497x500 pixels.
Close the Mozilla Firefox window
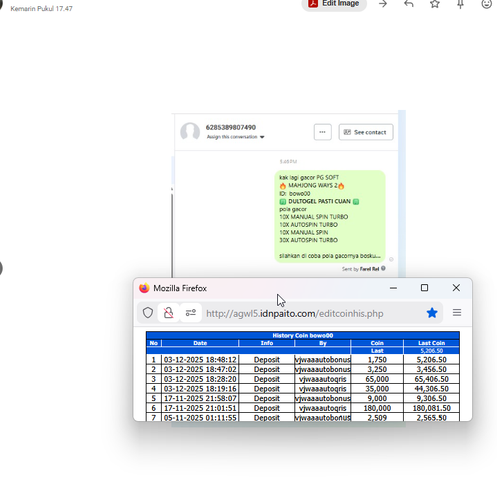pos(456,288)
